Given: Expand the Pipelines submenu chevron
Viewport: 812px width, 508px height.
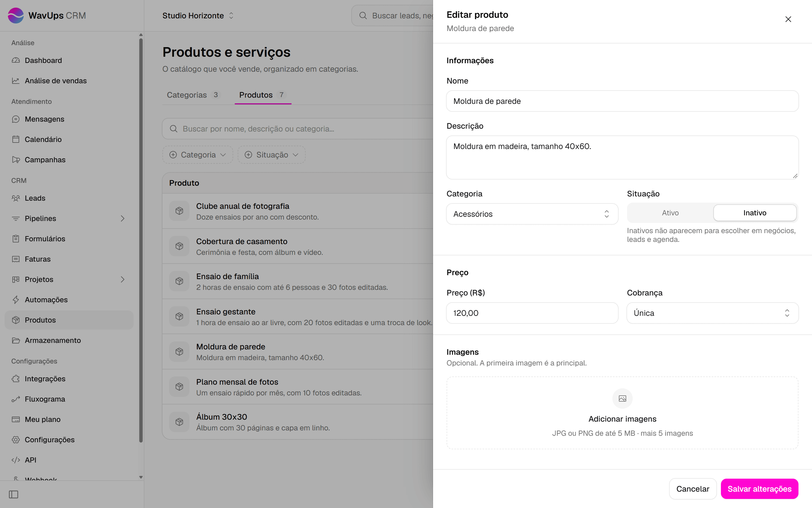Looking at the screenshot, I should [122, 218].
